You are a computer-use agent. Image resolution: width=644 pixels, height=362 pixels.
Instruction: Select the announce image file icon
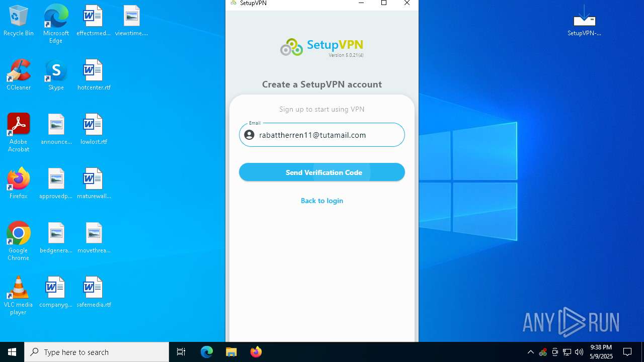point(56,130)
